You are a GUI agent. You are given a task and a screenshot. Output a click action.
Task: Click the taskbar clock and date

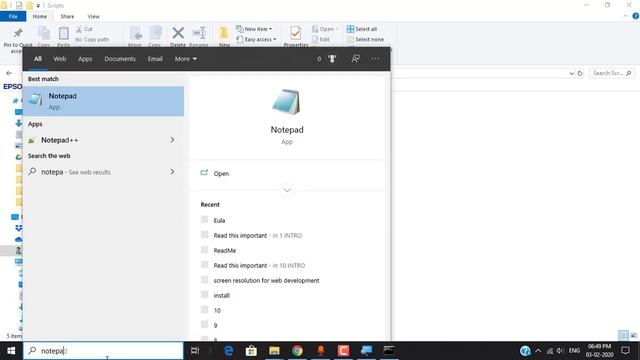pyautogui.click(x=599, y=351)
